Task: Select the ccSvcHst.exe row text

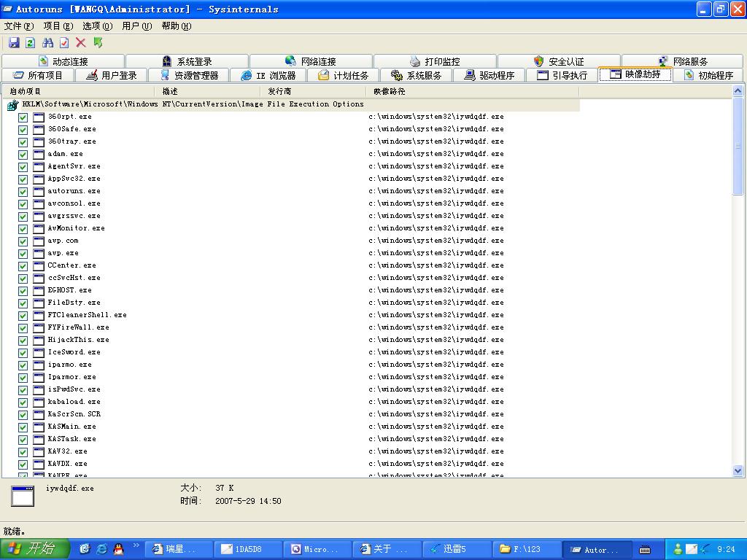Action: (x=74, y=278)
